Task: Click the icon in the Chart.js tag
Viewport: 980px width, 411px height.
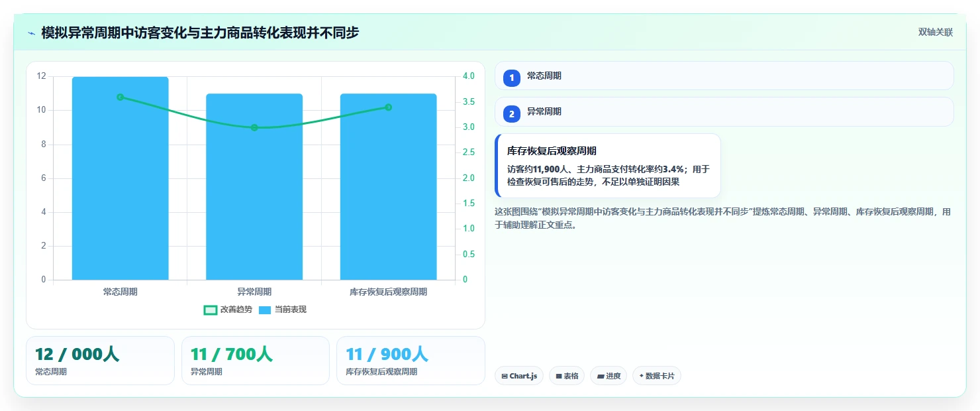Action: click(x=505, y=376)
